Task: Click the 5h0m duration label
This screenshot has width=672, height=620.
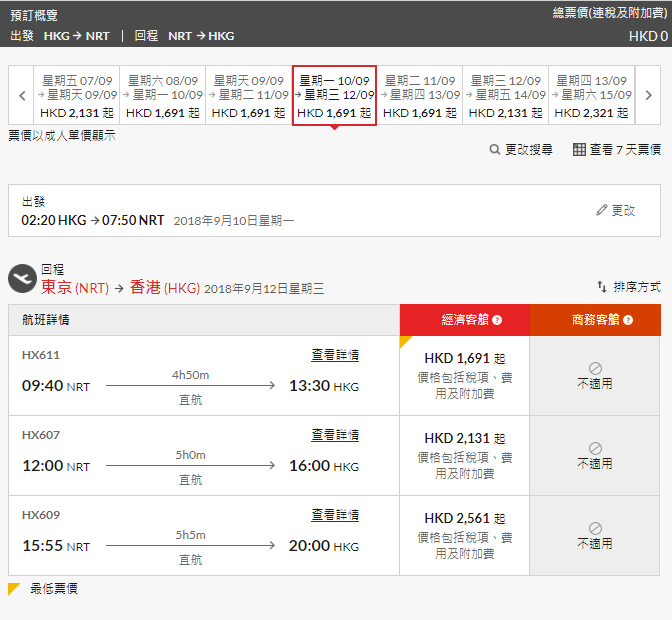Action: pyautogui.click(x=190, y=455)
